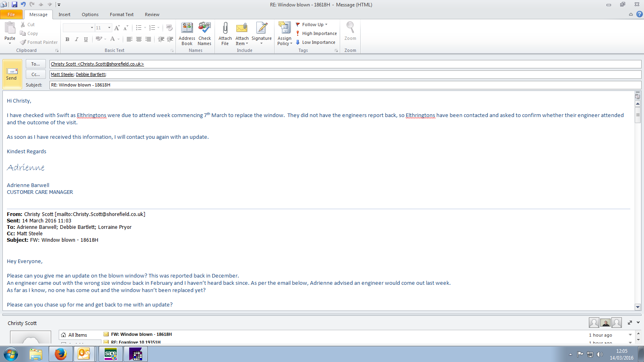Screen dimensions: 644x362
Task: Click the Attach File paperclip icon
Action: (x=225, y=29)
